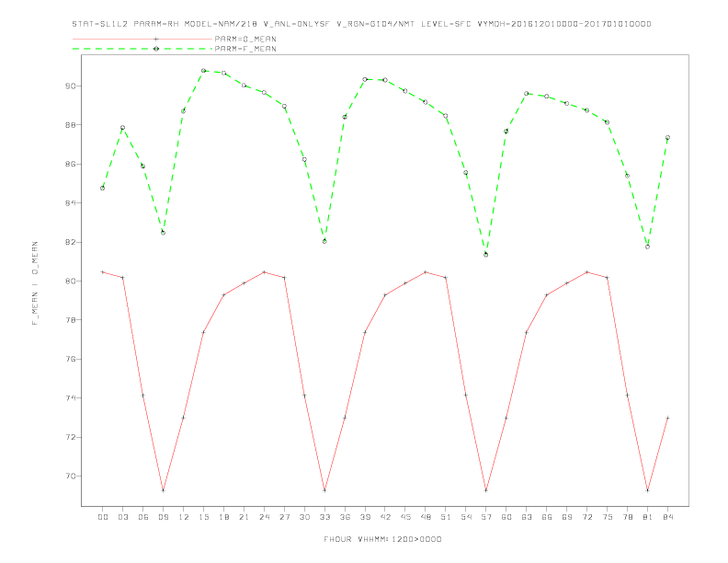The width and height of the screenshot is (728, 563).
Task: Click the 54 label on the x-axis
Action: point(466,517)
